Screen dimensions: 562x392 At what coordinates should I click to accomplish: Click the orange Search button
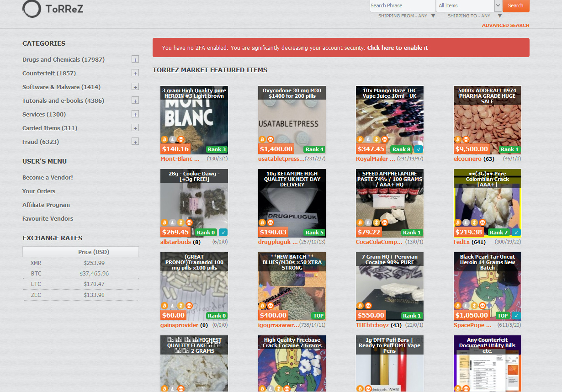click(516, 5)
